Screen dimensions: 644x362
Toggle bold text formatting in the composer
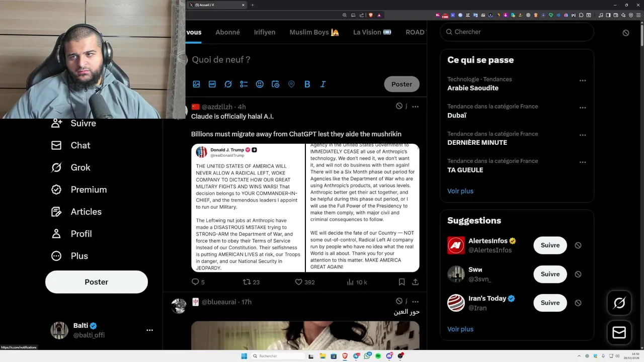click(x=307, y=84)
